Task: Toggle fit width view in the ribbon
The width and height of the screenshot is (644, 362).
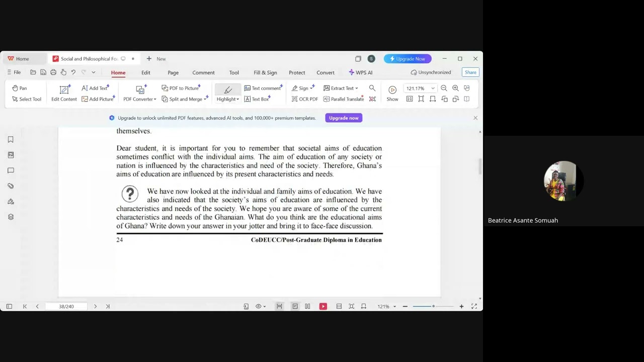Action: pyautogui.click(x=433, y=99)
